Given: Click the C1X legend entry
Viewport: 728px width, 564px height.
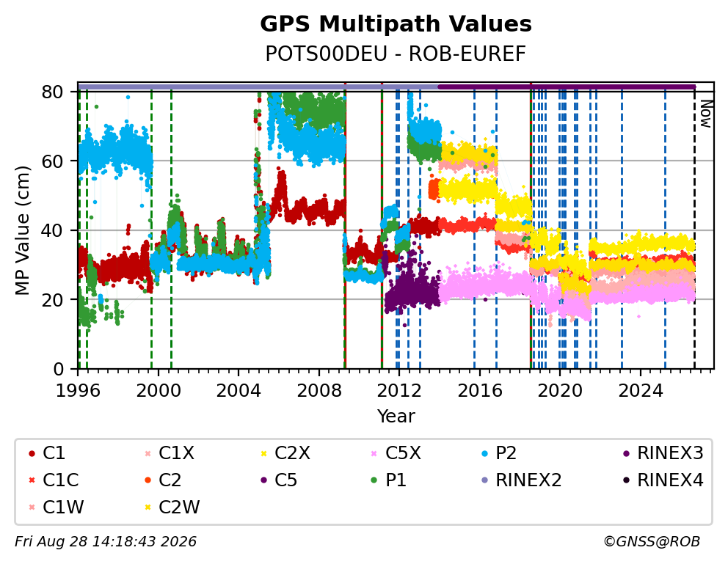Looking at the screenshot, I should [170, 453].
